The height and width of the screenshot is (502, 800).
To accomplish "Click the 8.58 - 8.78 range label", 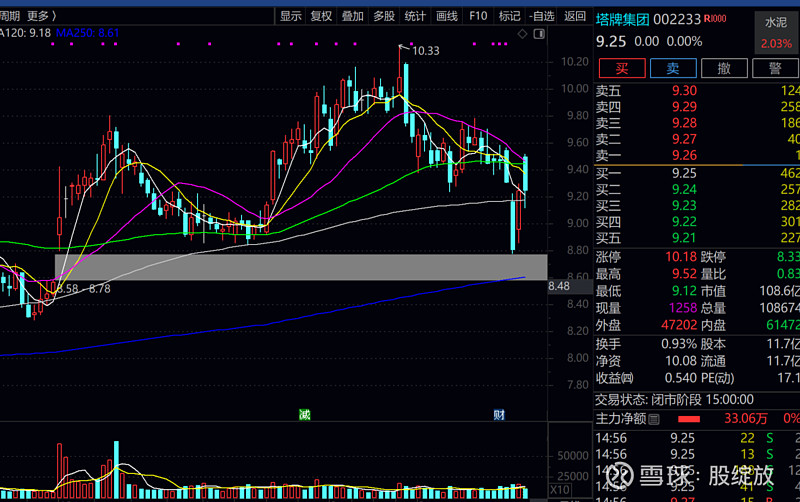I will [x=83, y=289].
